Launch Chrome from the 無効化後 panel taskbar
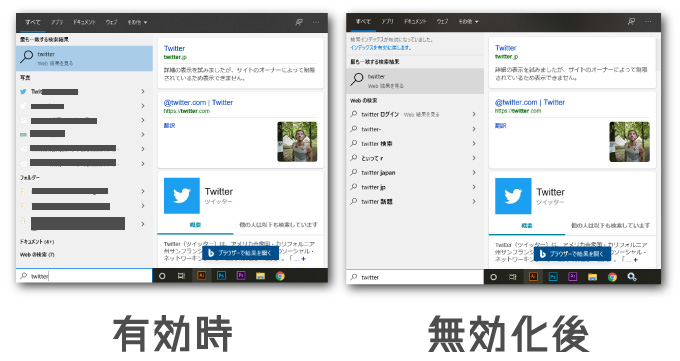 (x=612, y=277)
